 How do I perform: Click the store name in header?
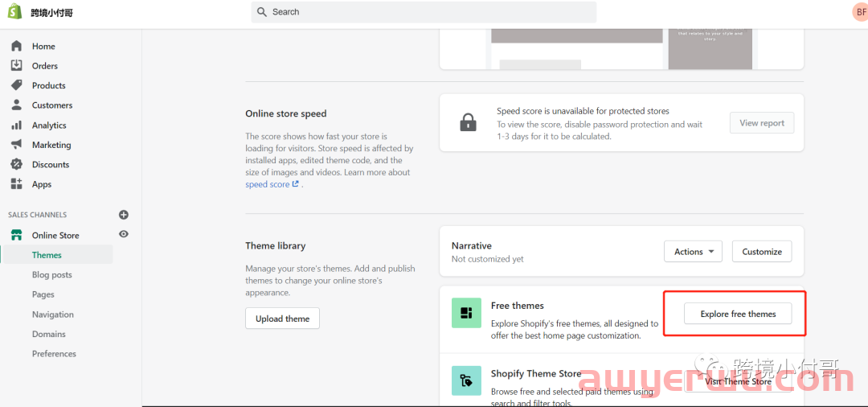click(x=52, y=13)
